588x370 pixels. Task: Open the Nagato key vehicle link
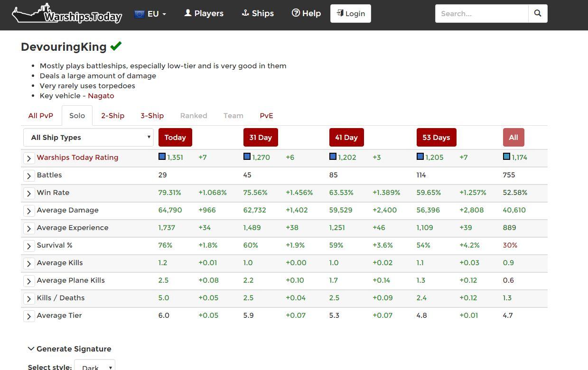tap(101, 95)
